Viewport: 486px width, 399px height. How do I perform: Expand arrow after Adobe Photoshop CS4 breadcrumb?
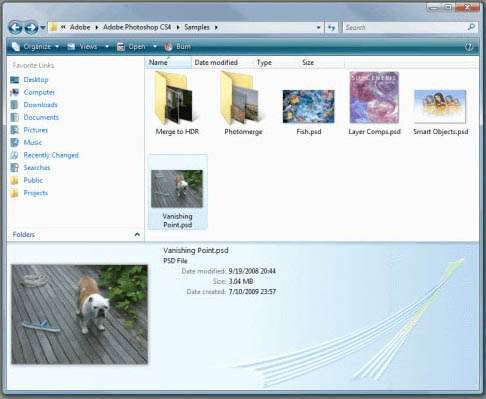coord(178,27)
